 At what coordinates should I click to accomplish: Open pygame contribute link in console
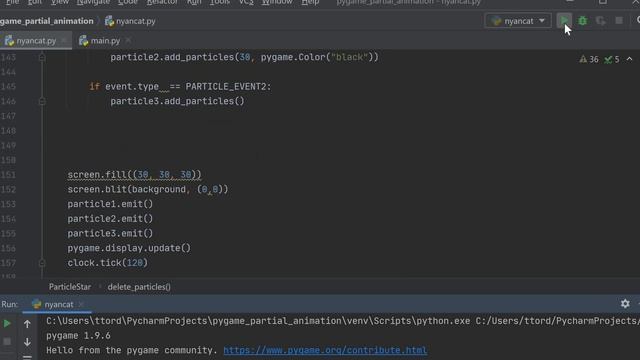325,350
